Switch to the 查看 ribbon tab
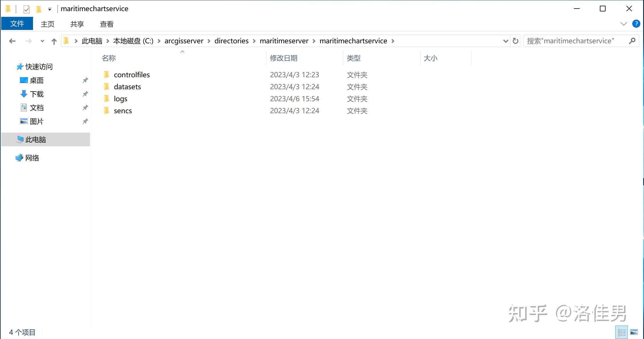The image size is (644, 339). click(107, 24)
